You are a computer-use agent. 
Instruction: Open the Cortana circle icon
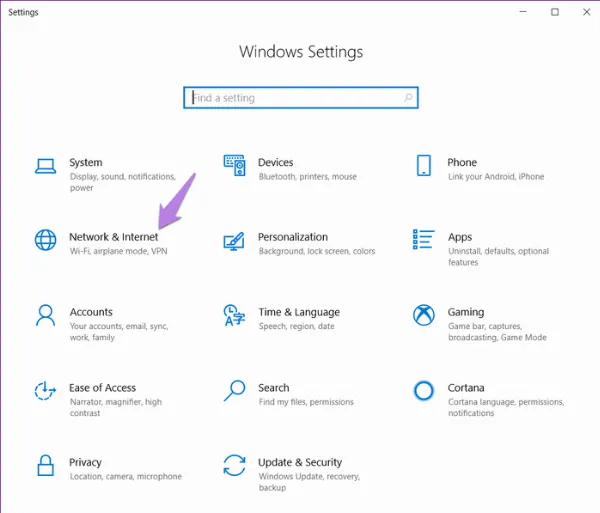(x=424, y=391)
